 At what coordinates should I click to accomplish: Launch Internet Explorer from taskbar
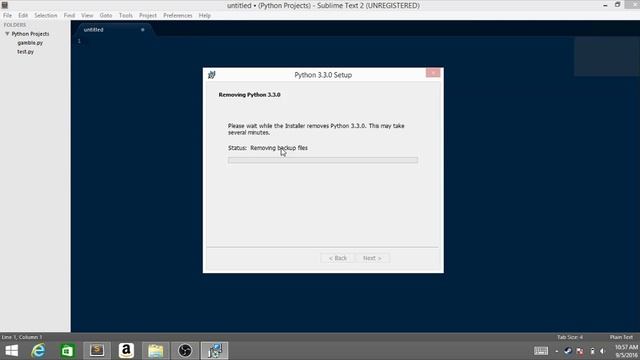click(38, 351)
